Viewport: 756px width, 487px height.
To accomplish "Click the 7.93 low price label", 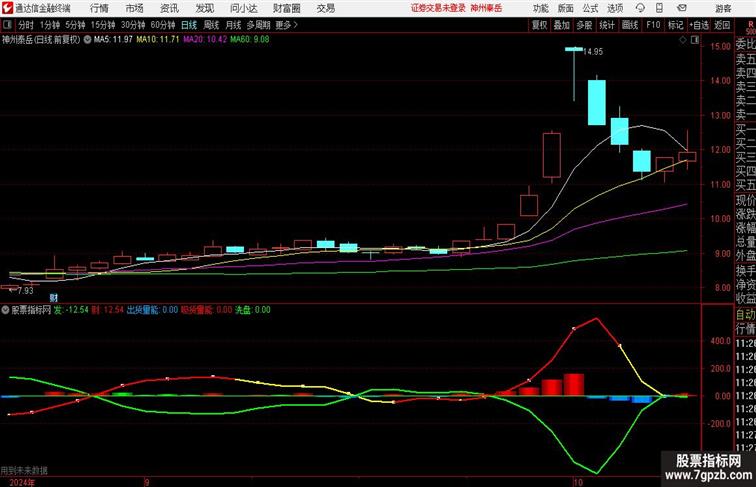I will tap(25, 291).
